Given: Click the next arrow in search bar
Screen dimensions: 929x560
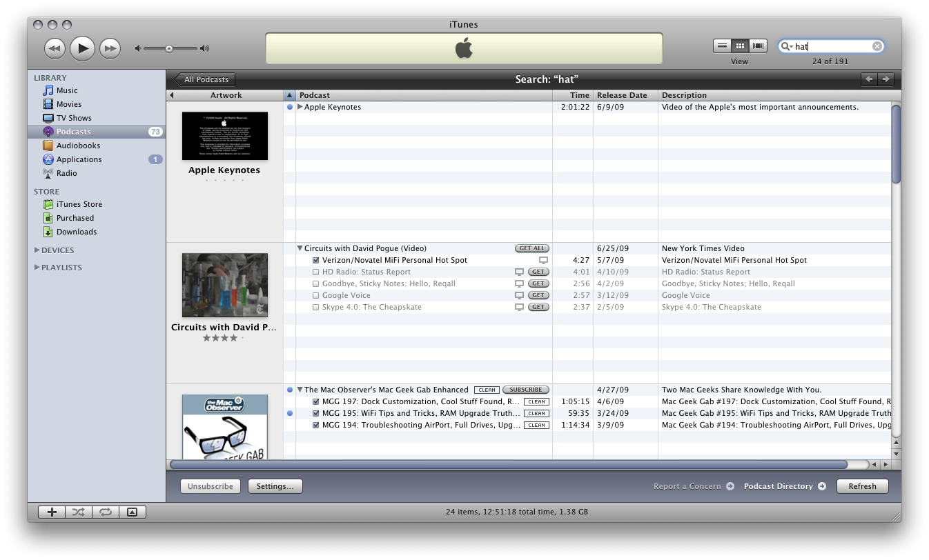Looking at the screenshot, I should [886, 79].
